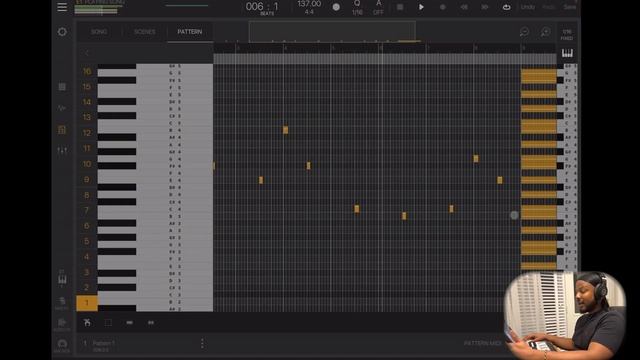Viewport: 640px width, 360px height.
Task: Click the fast forward transport button
Action: 485,7
